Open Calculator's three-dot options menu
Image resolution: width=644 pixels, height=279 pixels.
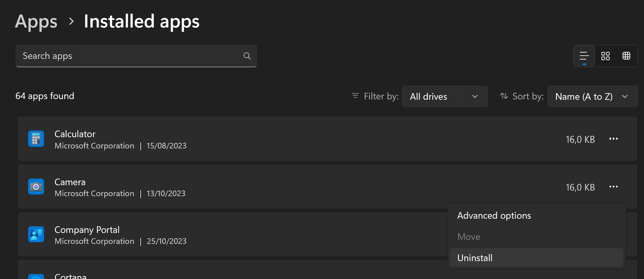[613, 139]
